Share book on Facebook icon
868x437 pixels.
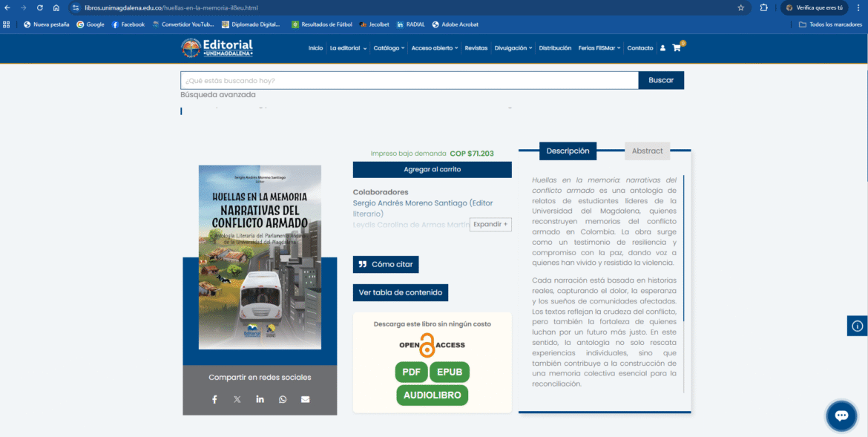(214, 399)
